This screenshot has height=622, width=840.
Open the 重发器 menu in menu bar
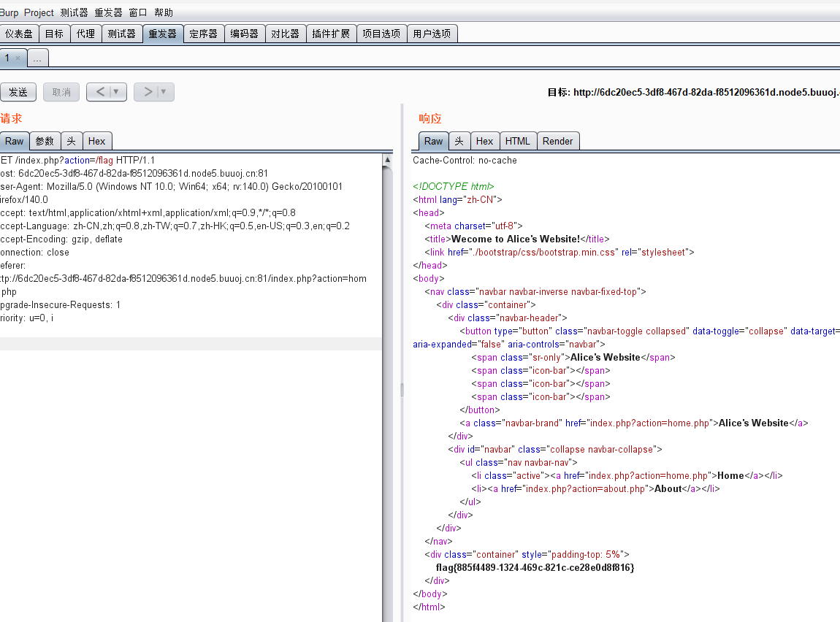click(x=108, y=12)
